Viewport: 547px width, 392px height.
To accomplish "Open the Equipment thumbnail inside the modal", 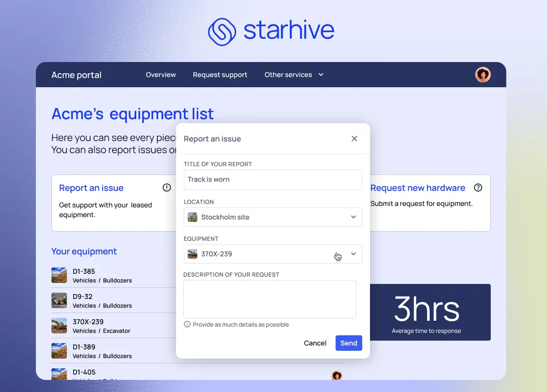I will click(192, 253).
